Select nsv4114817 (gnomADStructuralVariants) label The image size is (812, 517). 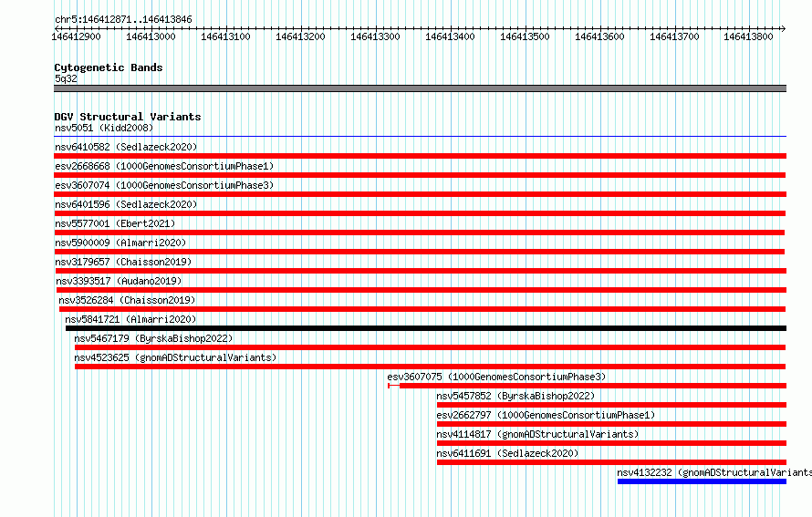[x=537, y=434]
